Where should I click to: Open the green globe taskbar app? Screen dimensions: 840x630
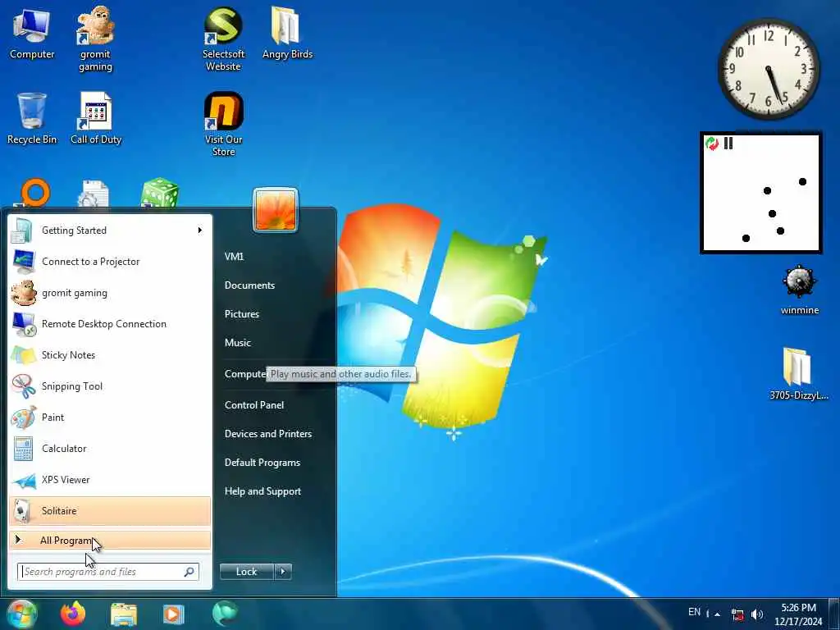pyautogui.click(x=225, y=614)
